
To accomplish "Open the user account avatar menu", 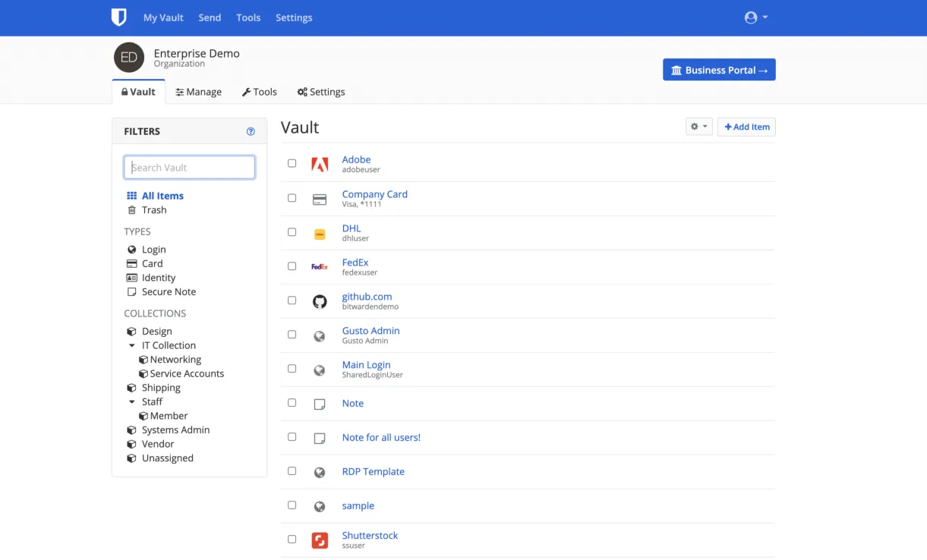I will pyautogui.click(x=756, y=17).
